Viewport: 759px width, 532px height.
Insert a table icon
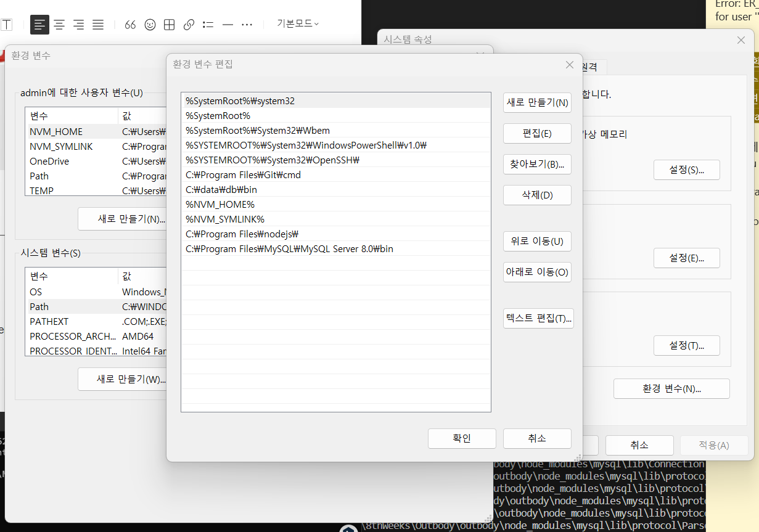[x=170, y=24]
